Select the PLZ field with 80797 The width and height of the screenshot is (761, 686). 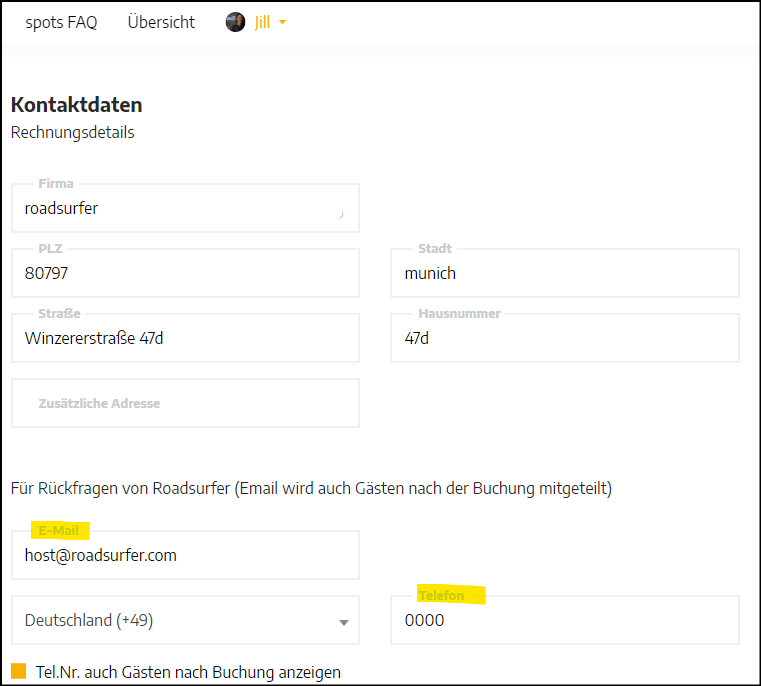[x=185, y=273]
